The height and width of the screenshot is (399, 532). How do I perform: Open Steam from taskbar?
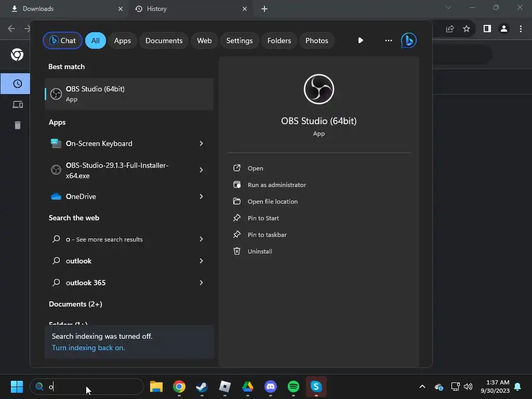pyautogui.click(x=202, y=387)
